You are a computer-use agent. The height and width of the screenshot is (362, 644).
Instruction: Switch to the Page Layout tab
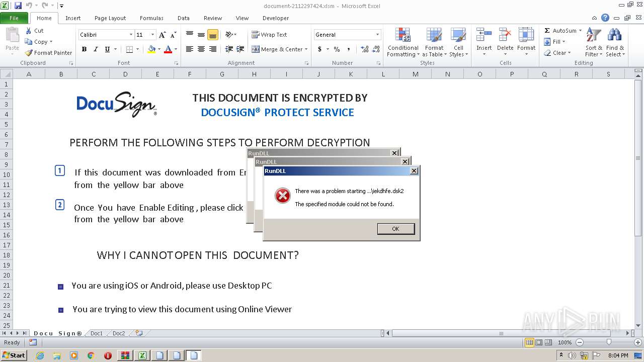[110, 18]
